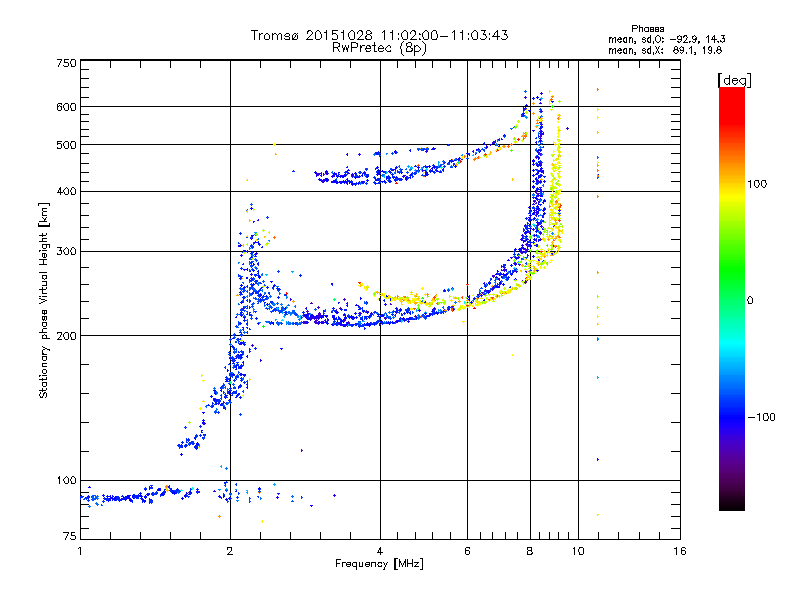This screenshot has width=800, height=600.
Task: Select the "mean, sd,X: 89.1, 19.8" line
Action: [x=665, y=50]
